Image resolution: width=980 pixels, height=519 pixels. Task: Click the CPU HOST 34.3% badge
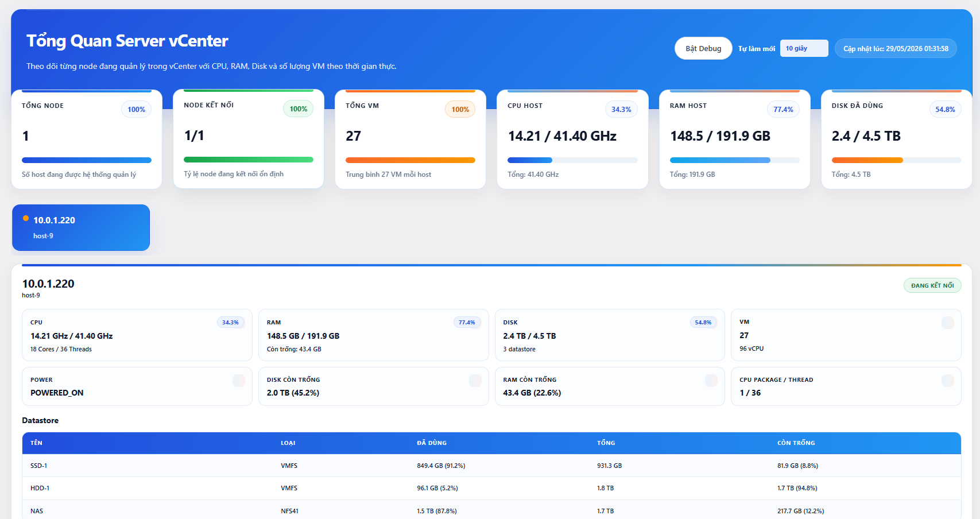click(x=621, y=109)
